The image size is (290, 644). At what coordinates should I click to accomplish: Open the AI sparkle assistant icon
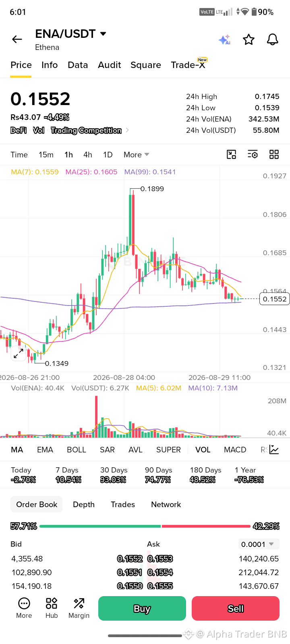click(224, 39)
